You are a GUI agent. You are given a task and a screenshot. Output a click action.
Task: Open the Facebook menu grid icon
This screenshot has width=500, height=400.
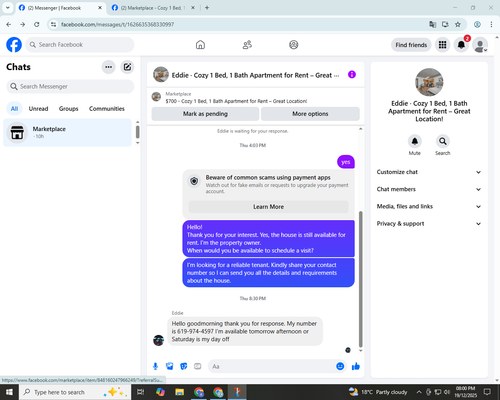(x=442, y=45)
